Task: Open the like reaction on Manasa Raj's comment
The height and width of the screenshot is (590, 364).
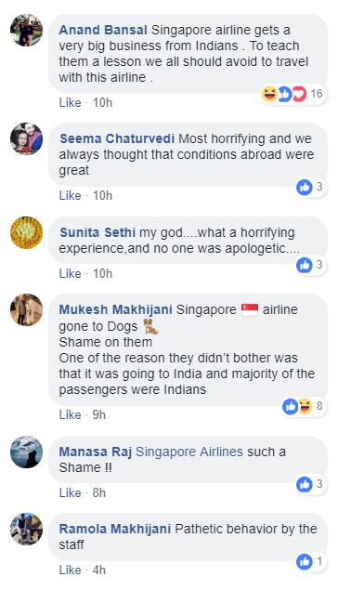Action: (x=305, y=484)
